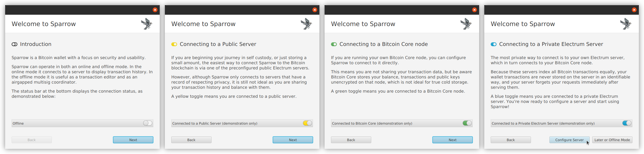Click the Sparrow bird logo in Bitcoin Core node window
644x154 pixels.
pos(466,24)
